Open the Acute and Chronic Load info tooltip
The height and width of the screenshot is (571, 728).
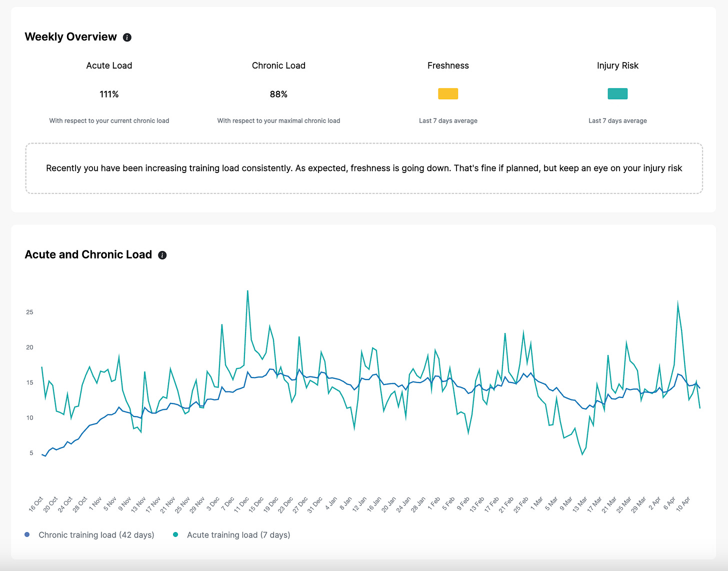pos(162,255)
